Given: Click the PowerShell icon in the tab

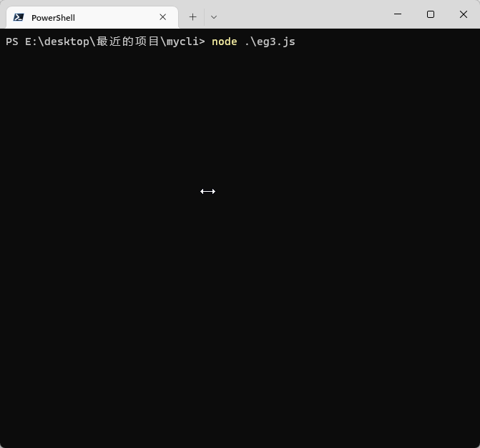Looking at the screenshot, I should tap(19, 17).
